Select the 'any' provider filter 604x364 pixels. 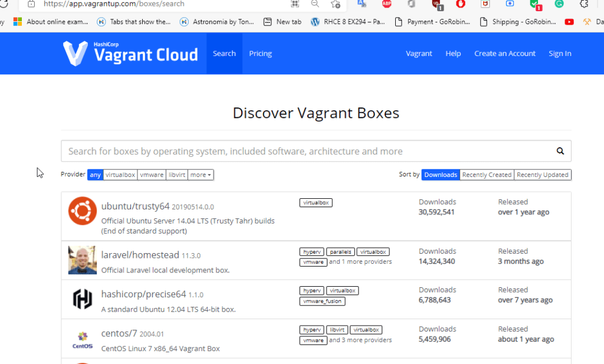95,175
